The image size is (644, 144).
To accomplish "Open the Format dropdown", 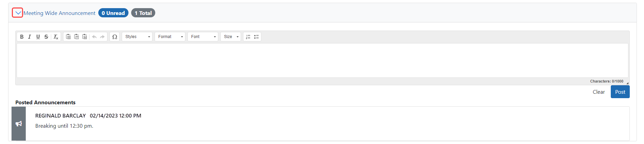I will click(x=170, y=37).
